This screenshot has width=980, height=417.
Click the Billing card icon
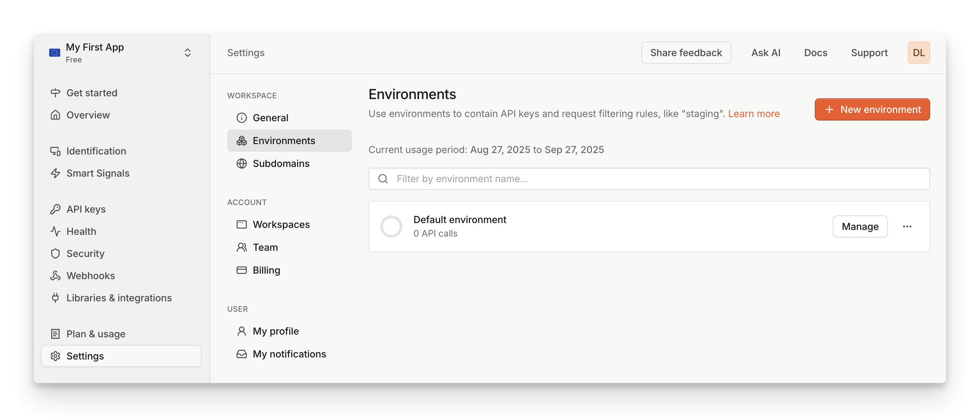[x=242, y=270]
